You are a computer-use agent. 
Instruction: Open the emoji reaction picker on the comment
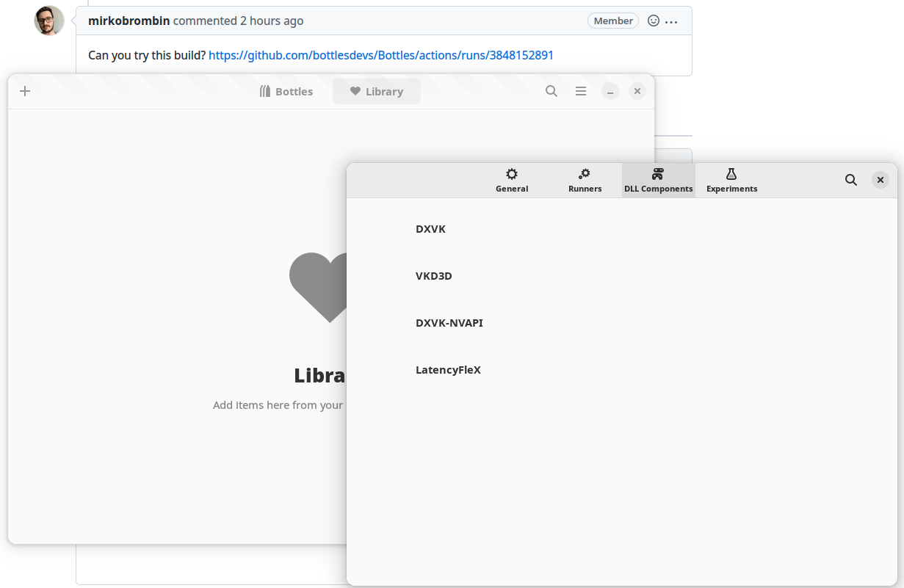click(653, 21)
